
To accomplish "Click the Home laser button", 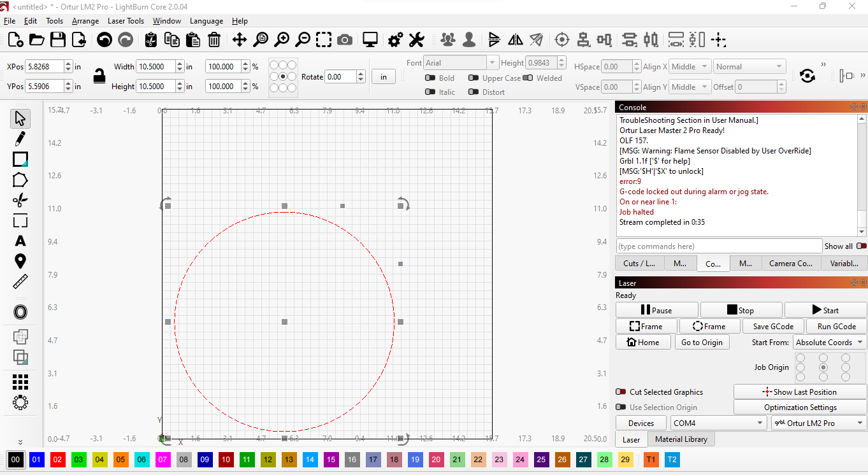I will 643,342.
